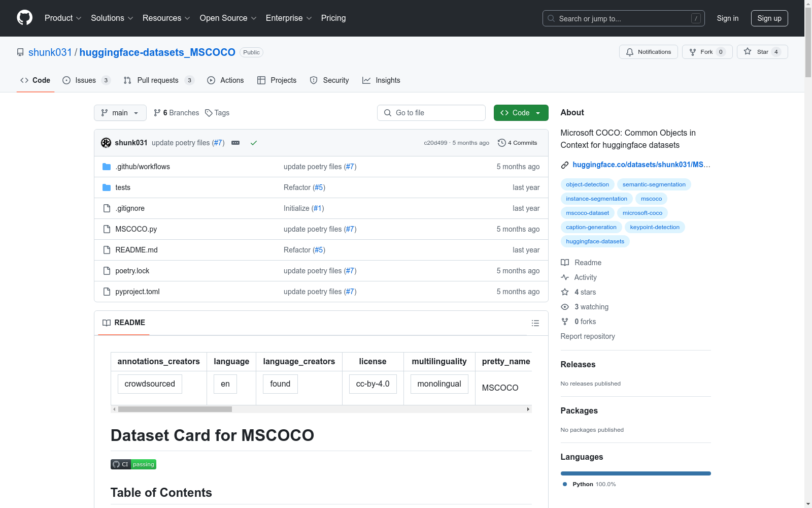Image resolution: width=812 pixels, height=508 pixels.
Task: Click the Notifications bell button
Action: click(x=648, y=52)
